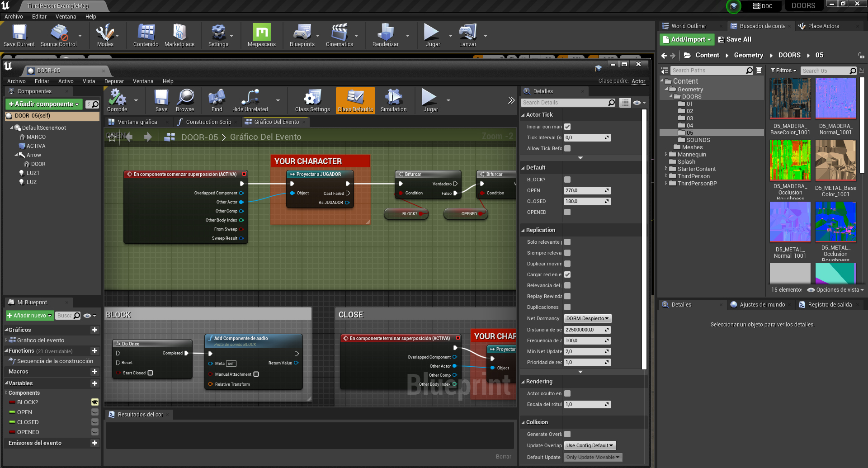Screen dimensions: 868x468
Task: Open the Depurar menu
Action: (114, 81)
